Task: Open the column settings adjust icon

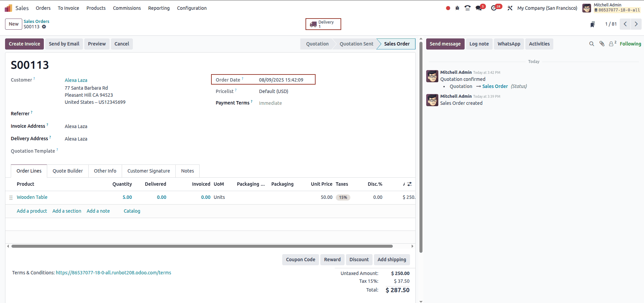Action: tap(409, 184)
